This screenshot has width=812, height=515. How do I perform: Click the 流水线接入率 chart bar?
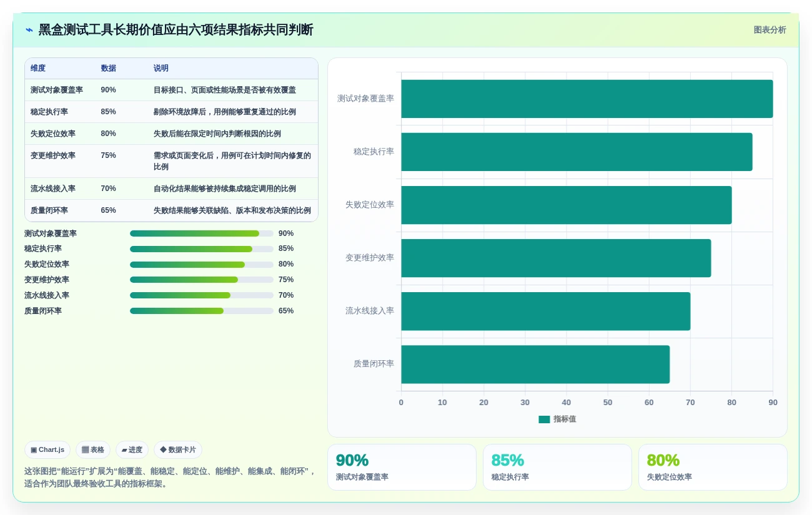[546, 311]
